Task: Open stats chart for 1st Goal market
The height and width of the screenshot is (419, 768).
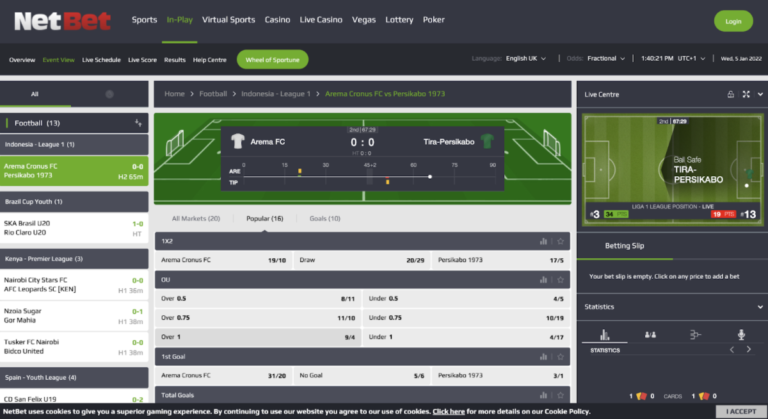Action: [543, 357]
